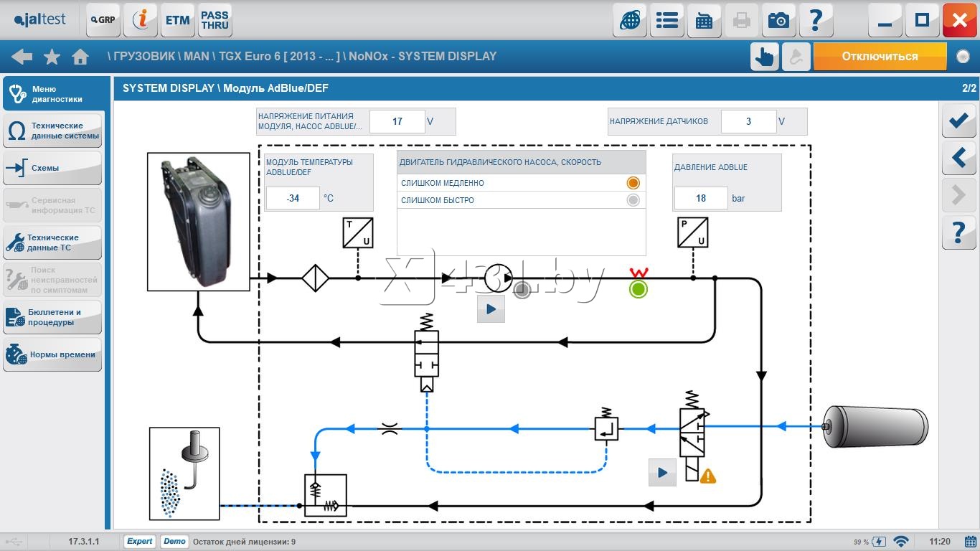Click the Отключиться button

coord(880,57)
